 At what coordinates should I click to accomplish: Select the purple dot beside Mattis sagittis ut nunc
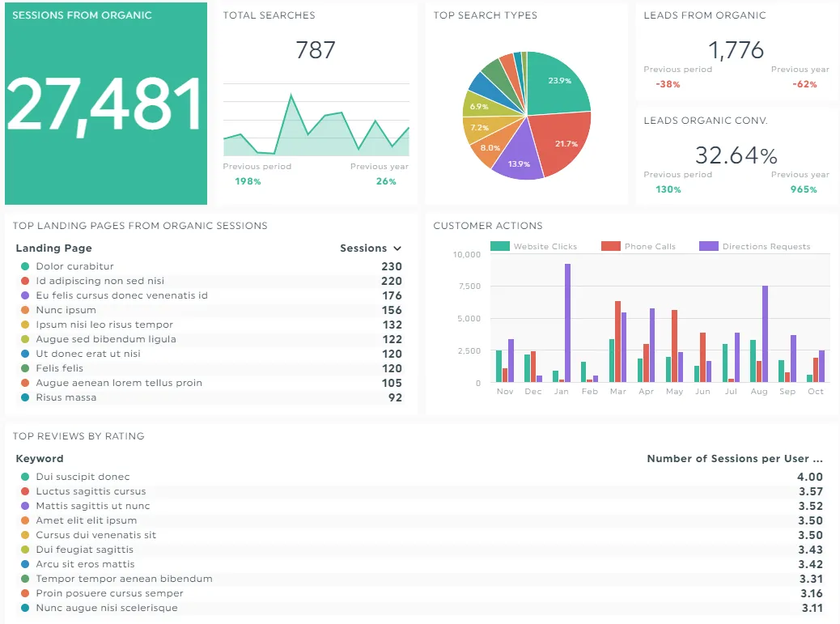pyautogui.click(x=25, y=506)
